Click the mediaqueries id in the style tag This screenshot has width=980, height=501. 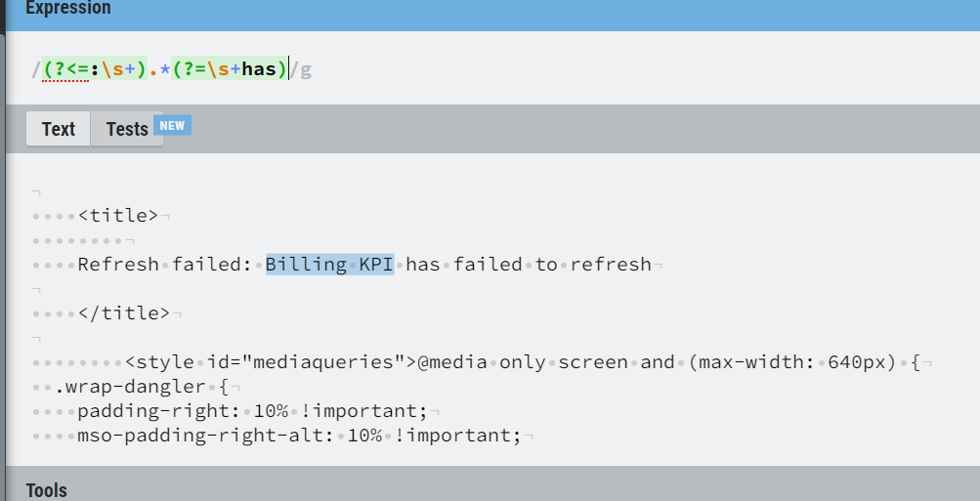tap(322, 361)
